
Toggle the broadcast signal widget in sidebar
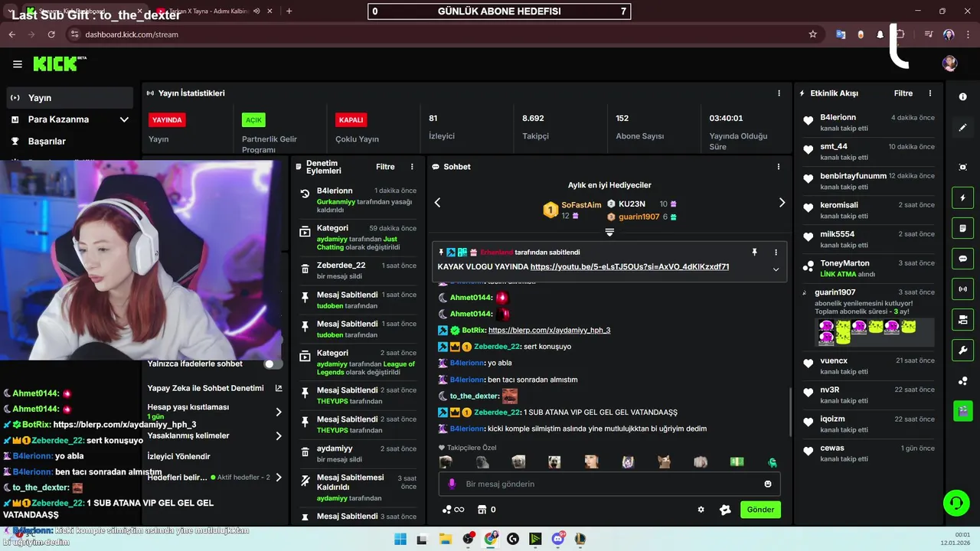(x=963, y=289)
